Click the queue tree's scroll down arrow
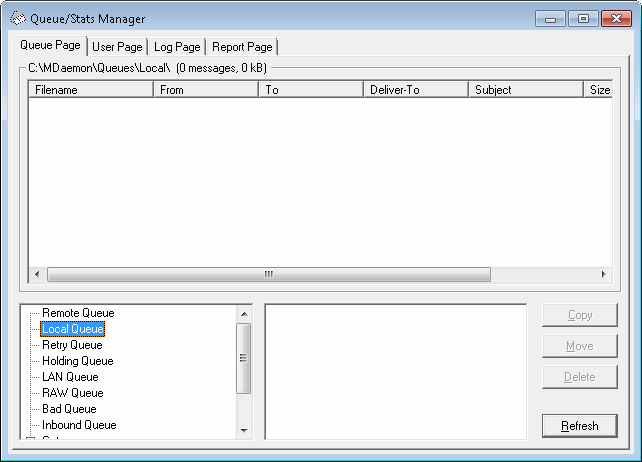 244,430
